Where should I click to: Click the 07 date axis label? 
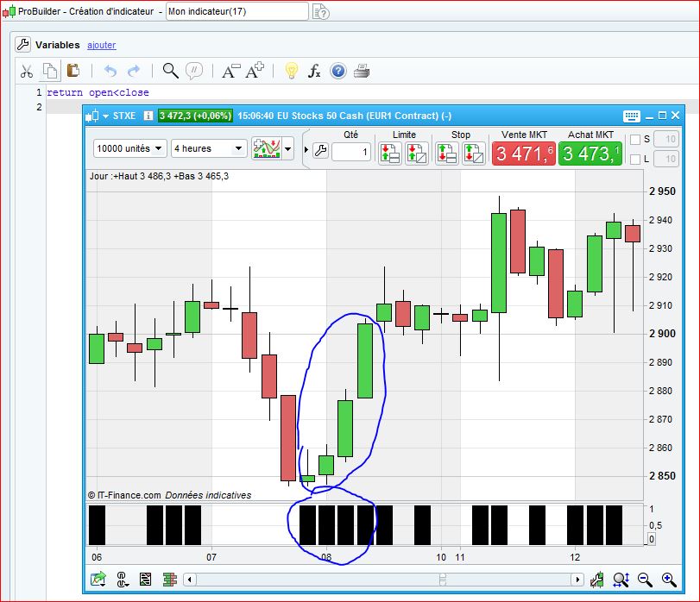click(211, 557)
